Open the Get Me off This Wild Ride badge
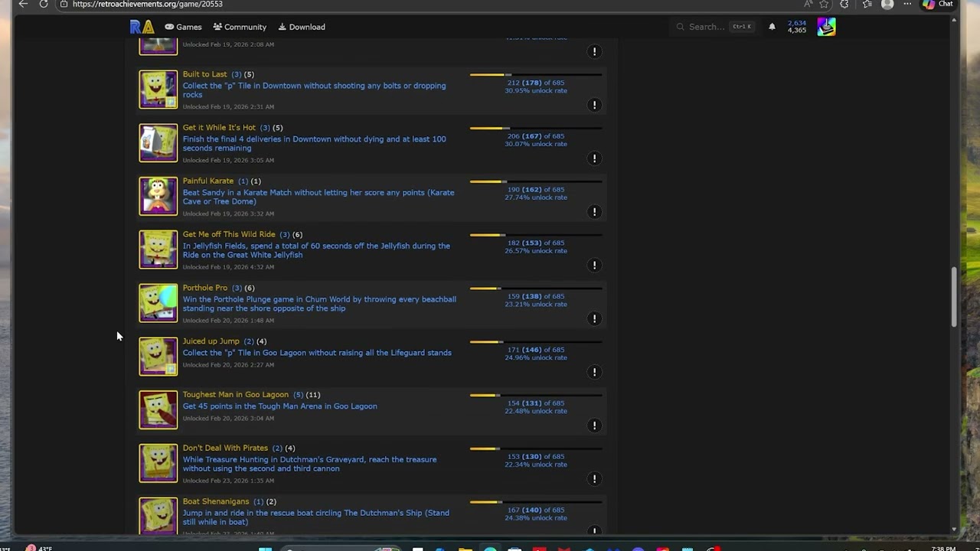Screen dimensions: 980x551 158,249
